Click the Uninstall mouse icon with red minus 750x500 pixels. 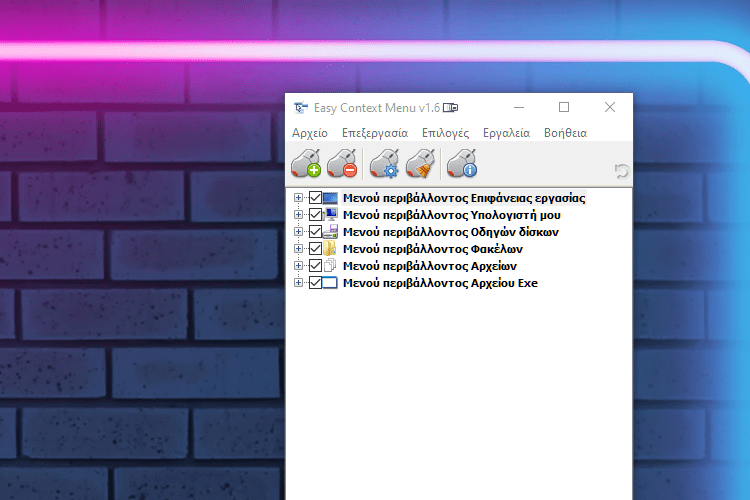click(x=342, y=163)
